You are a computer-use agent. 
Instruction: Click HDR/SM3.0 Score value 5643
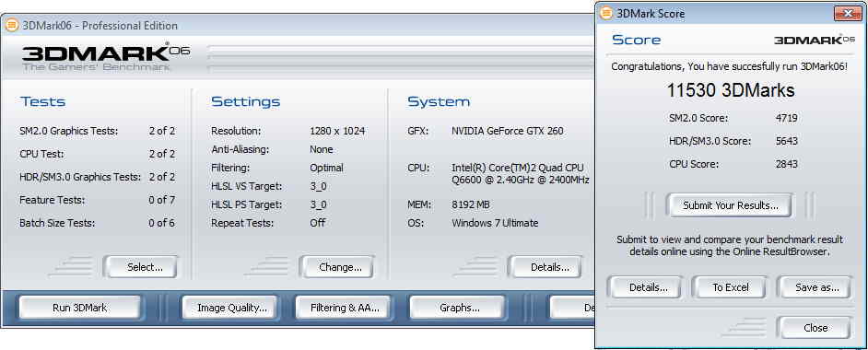[x=787, y=141]
